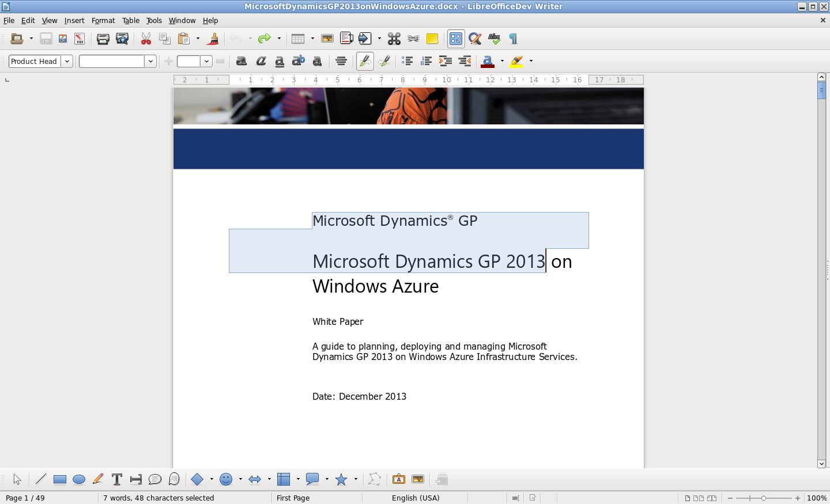Toggle formatting marks with the pilcrow icon
Screen dimensions: 830x504
coord(513,39)
